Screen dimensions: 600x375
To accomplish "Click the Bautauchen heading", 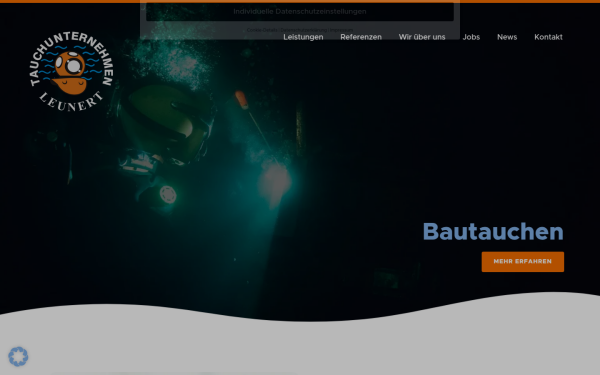I will tap(493, 232).
